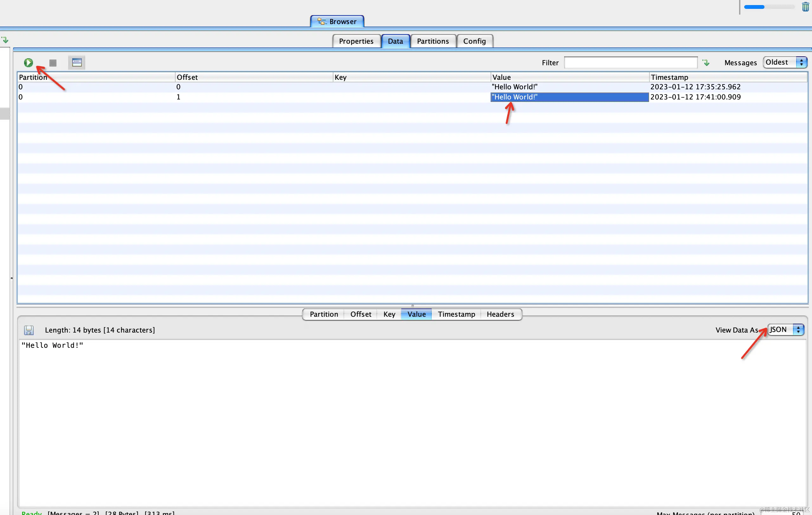Click the Browser tab icon
Image resolution: width=812 pixels, height=515 pixels.
(x=321, y=22)
